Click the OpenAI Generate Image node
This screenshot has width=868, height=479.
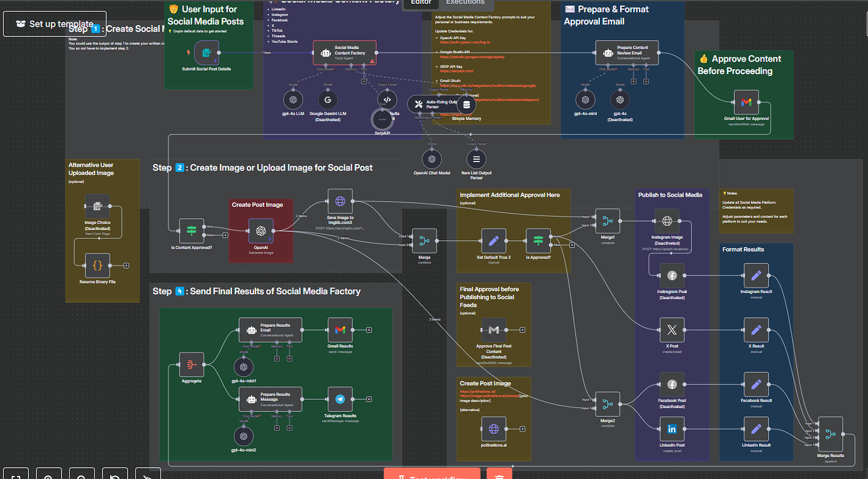tap(261, 231)
